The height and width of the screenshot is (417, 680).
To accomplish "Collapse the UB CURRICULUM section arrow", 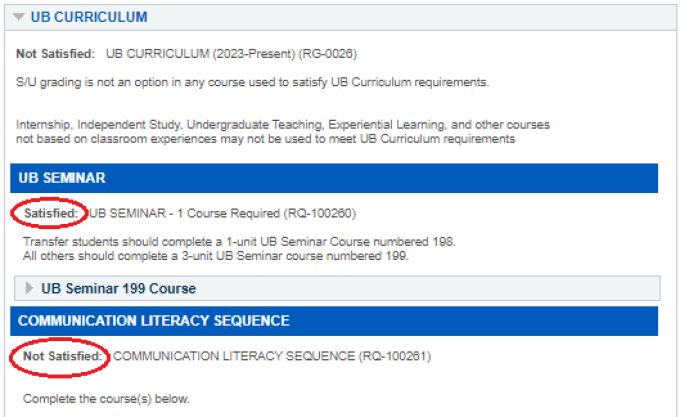I will (19, 17).
